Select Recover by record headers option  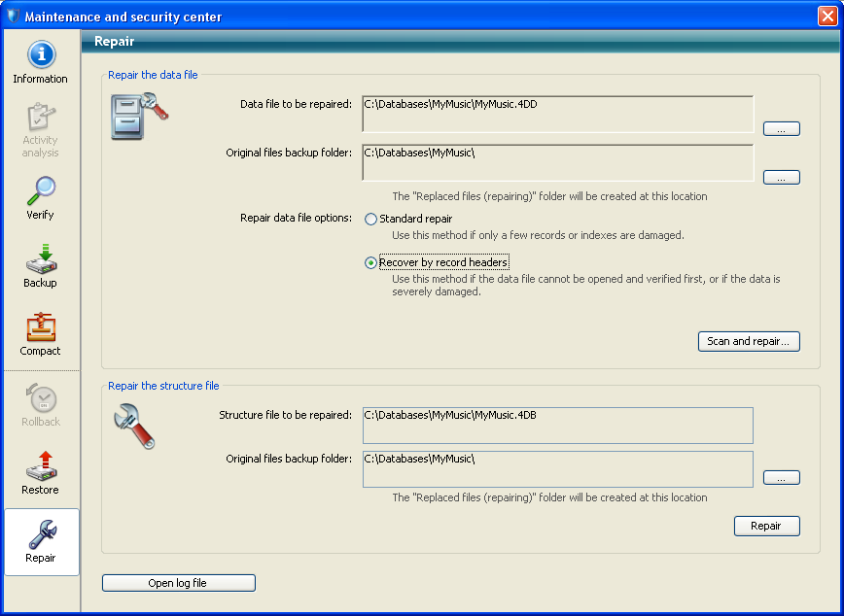tap(370, 262)
